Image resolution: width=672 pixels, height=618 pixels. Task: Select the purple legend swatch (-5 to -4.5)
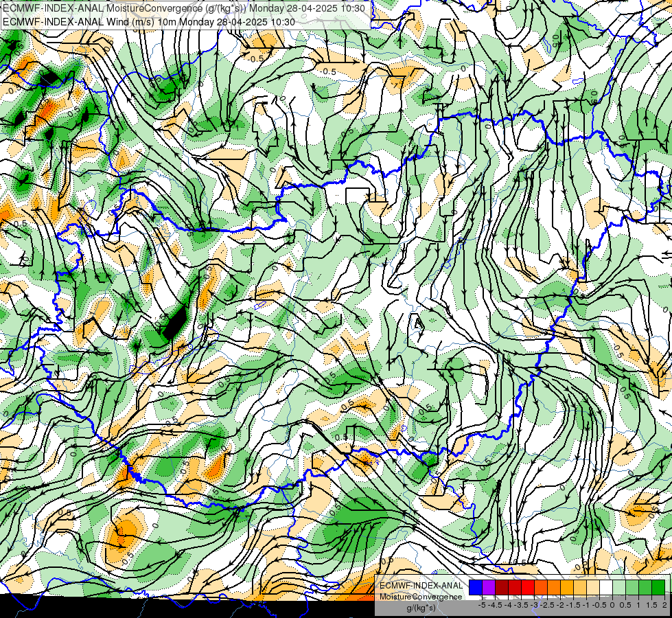point(489,588)
